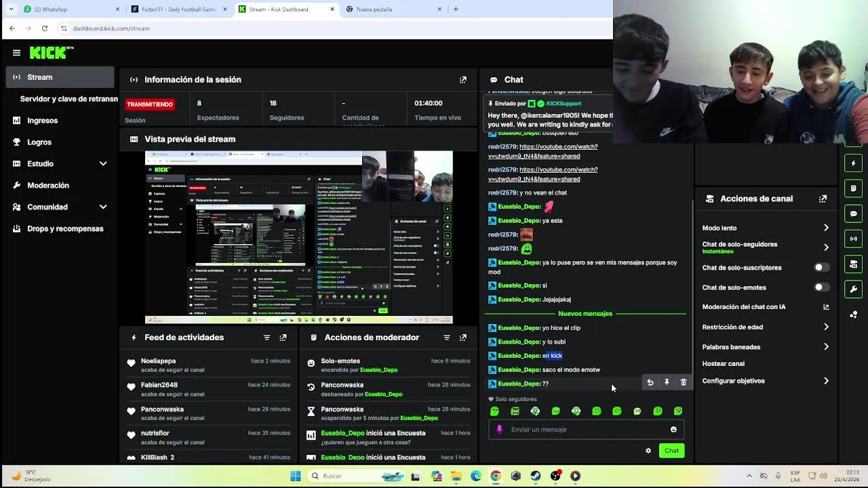Viewport: 868px width, 488px height.
Task: Click the TRANSMITIENDO status badge
Action: 150,104
